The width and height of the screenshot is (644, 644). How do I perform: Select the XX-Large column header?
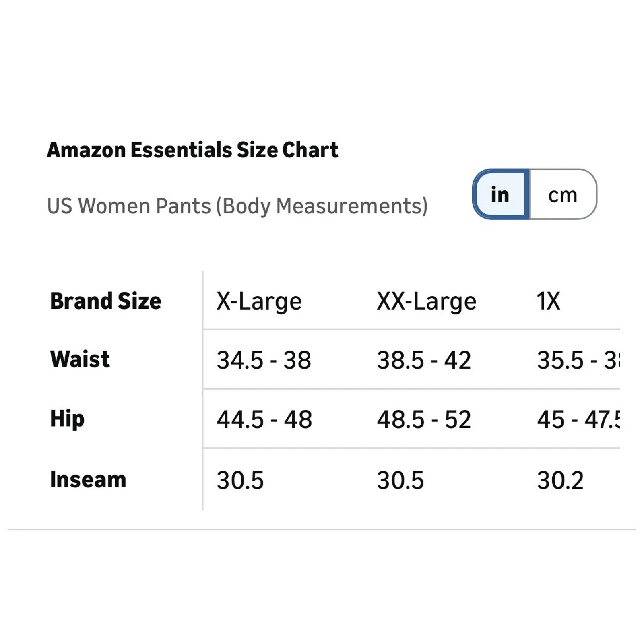427,300
